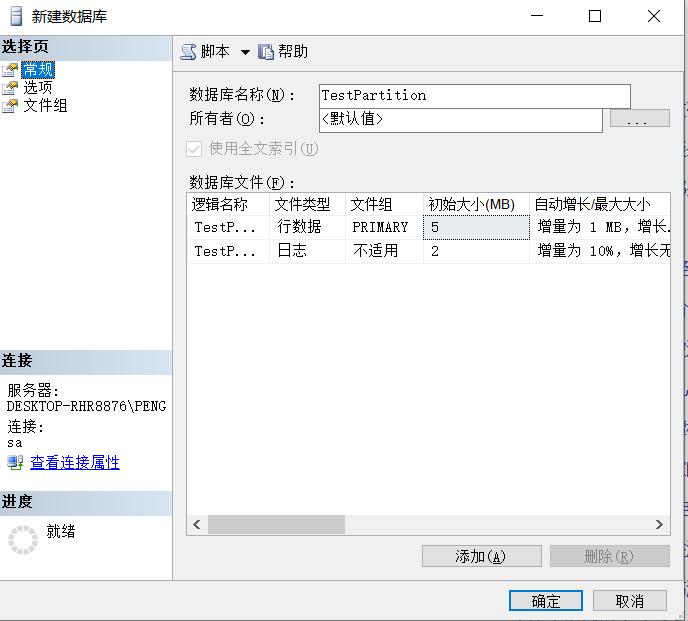Click the 就绪 progress spinner icon

pos(23,540)
